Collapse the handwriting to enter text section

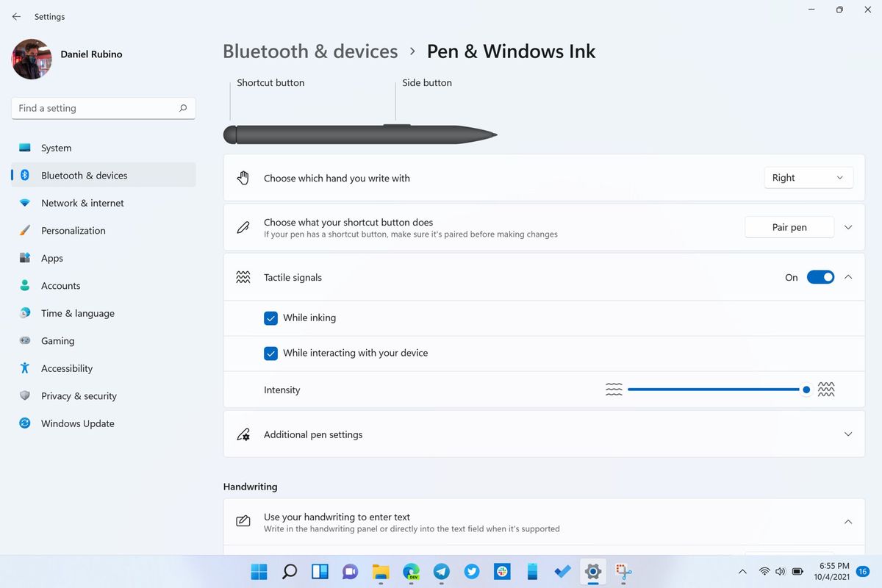pyautogui.click(x=847, y=522)
